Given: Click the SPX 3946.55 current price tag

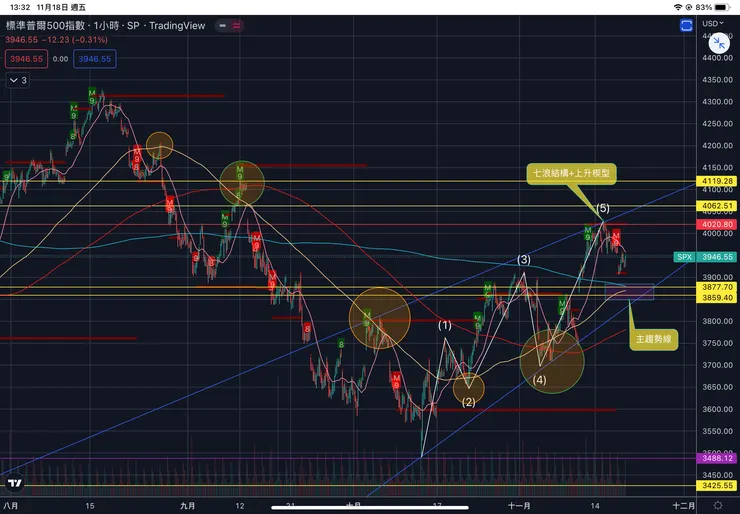Looking at the screenshot, I should point(706,257).
